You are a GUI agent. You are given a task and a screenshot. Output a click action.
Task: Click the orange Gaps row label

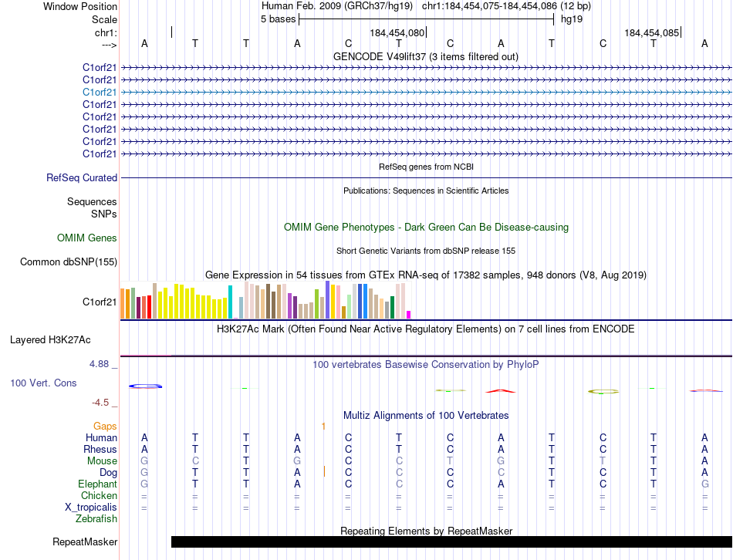click(x=105, y=426)
